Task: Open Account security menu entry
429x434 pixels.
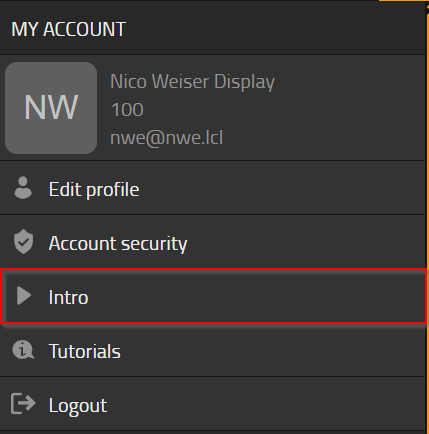Action: coord(213,242)
